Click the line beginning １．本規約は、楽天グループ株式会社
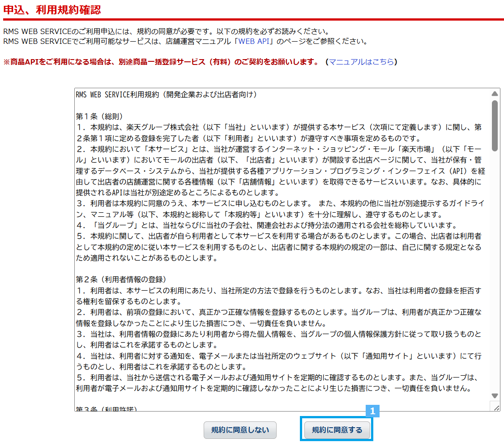504x442 pixels. click(279, 127)
